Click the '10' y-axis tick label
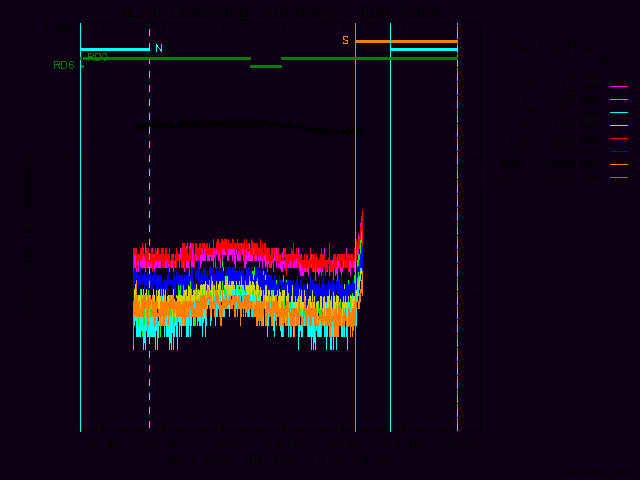Image resolution: width=640 pixels, height=480 pixels. pos(68,296)
